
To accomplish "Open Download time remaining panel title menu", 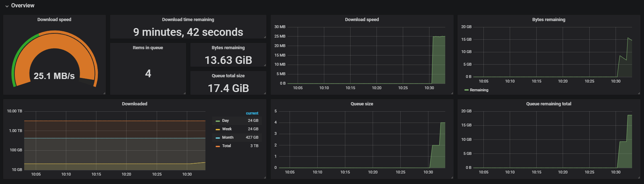I will coord(188,20).
